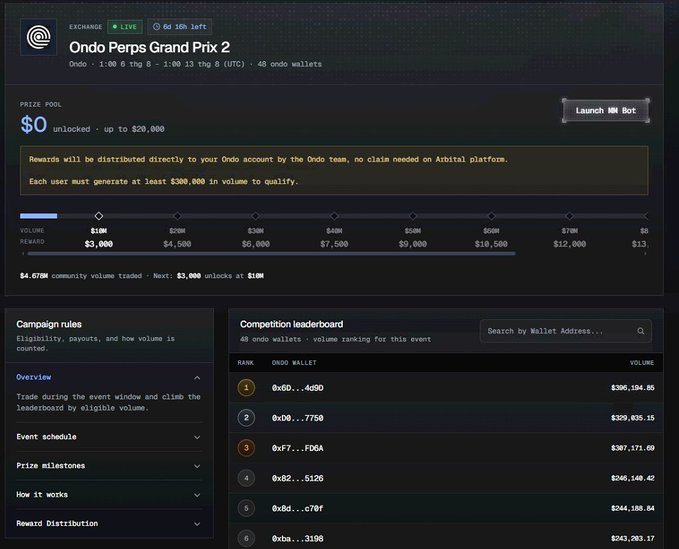Click the volume $243,203.17
The image size is (679, 549).
click(x=633, y=538)
